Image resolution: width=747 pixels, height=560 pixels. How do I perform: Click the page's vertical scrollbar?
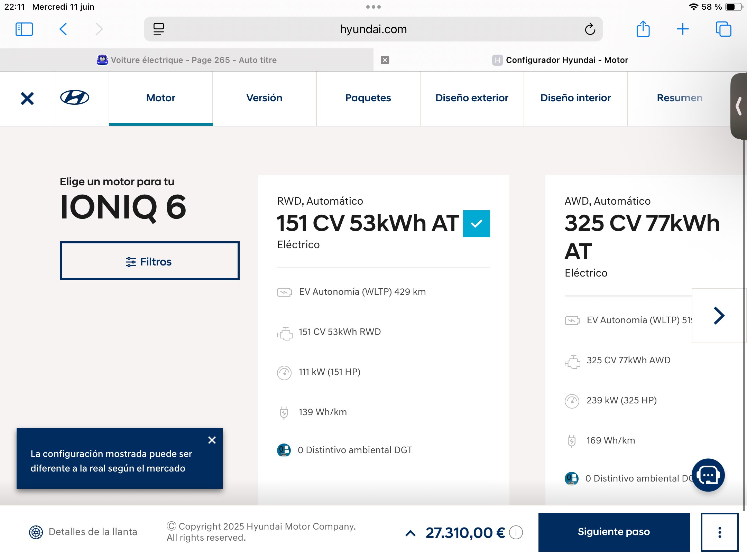pyautogui.click(x=744, y=325)
